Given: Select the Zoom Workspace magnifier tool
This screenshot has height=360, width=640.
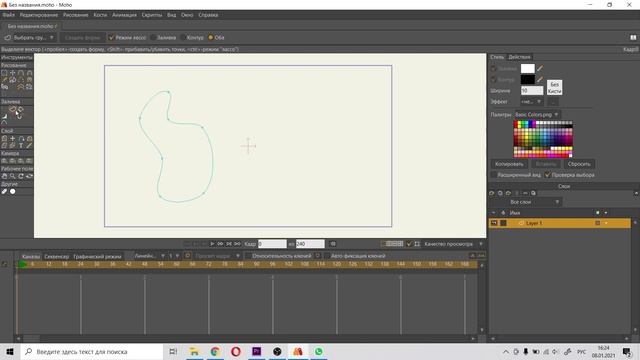Looking at the screenshot, I should (x=13, y=176).
